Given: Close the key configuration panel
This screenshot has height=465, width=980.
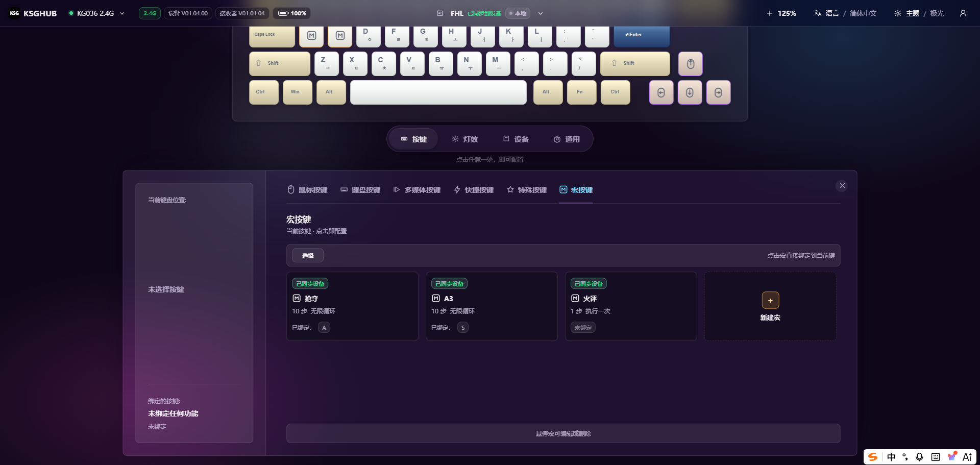Looking at the screenshot, I should click(x=843, y=186).
